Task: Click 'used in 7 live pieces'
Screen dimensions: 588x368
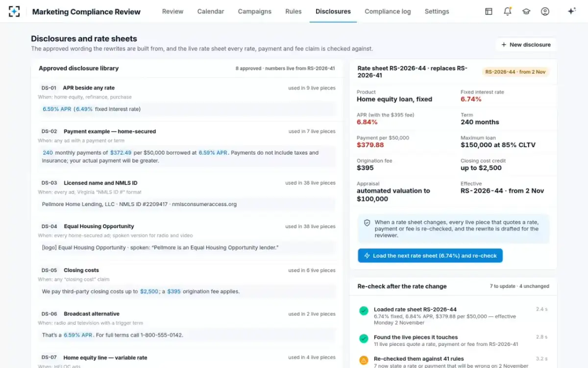Action: point(312,131)
